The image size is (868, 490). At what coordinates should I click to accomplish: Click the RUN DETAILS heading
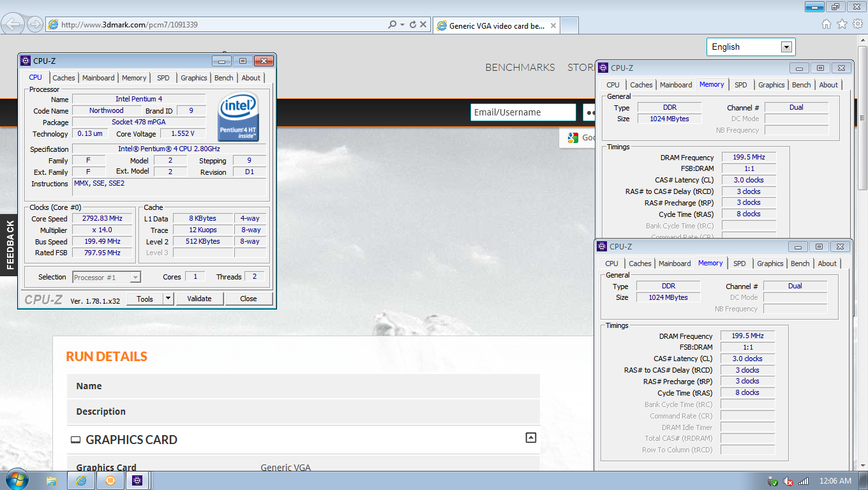(107, 356)
